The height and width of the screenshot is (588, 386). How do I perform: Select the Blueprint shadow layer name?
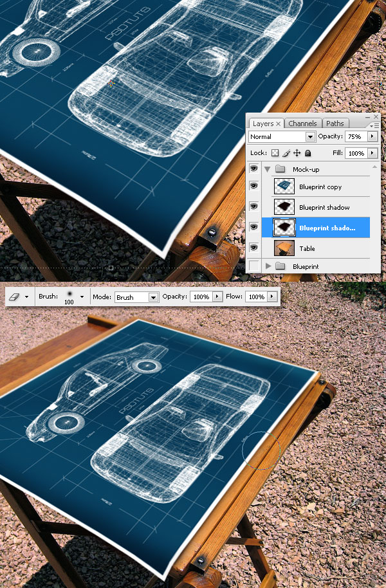click(x=324, y=208)
